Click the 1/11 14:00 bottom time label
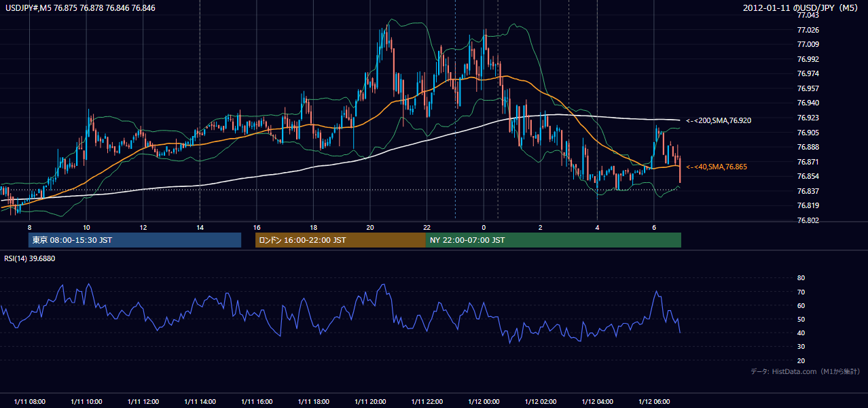Viewport: 868px width, 408px height. 200,401
